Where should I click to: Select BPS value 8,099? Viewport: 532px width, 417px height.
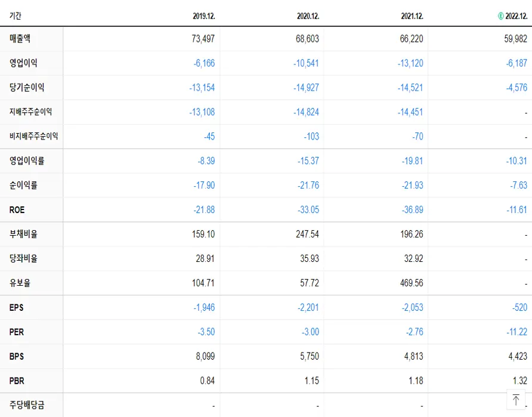[x=205, y=356]
